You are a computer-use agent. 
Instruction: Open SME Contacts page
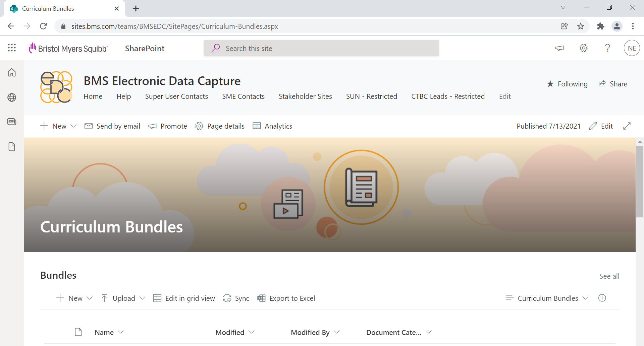243,96
